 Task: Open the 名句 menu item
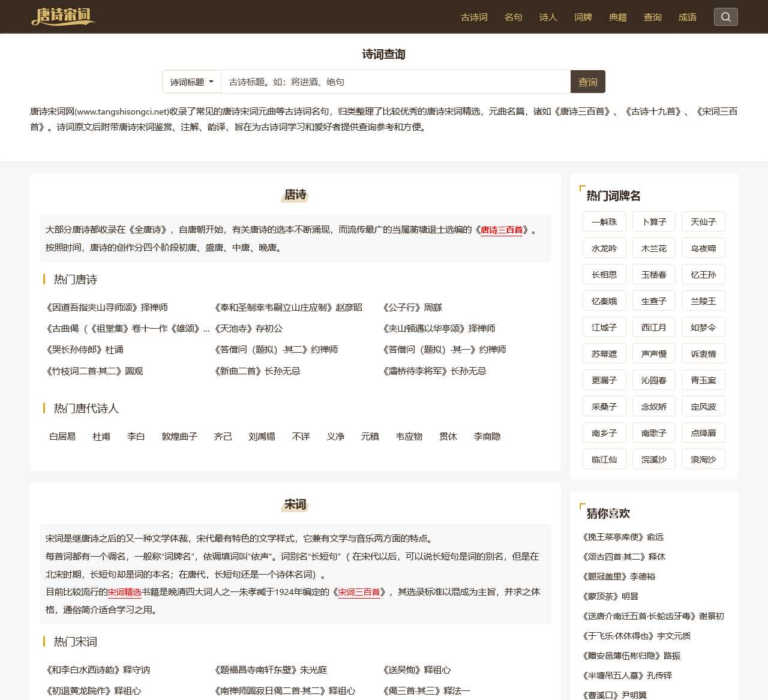pyautogui.click(x=513, y=18)
